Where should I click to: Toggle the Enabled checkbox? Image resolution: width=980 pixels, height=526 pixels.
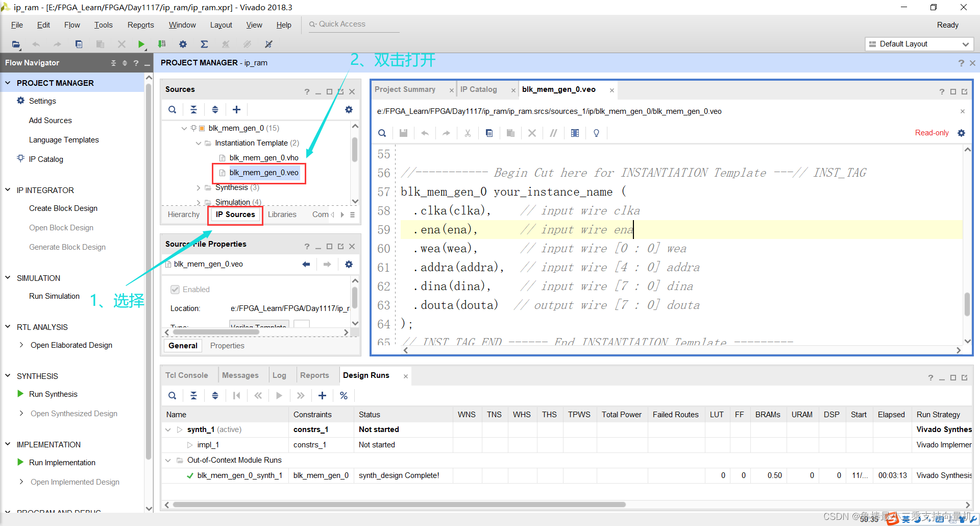click(x=175, y=290)
